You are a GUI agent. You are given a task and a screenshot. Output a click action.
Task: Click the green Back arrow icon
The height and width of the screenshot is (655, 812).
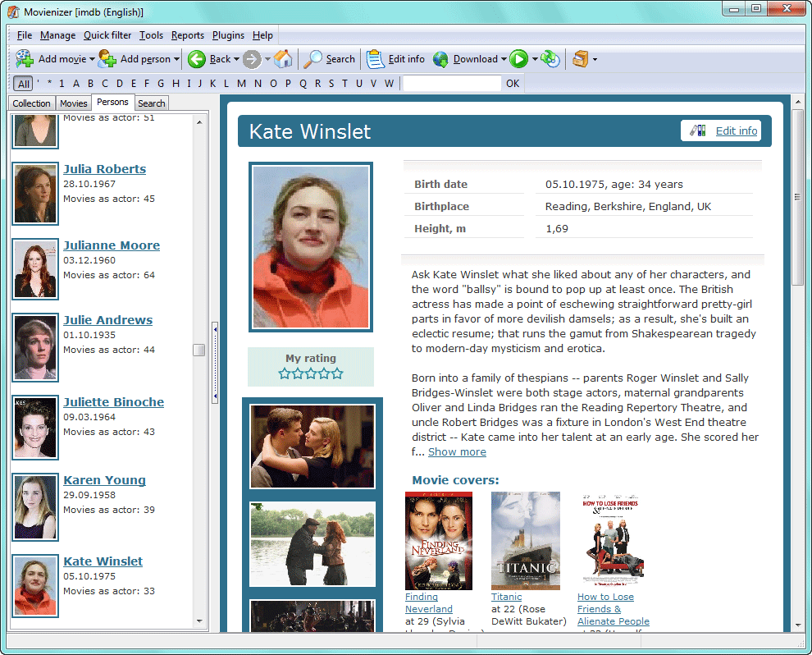[197, 59]
